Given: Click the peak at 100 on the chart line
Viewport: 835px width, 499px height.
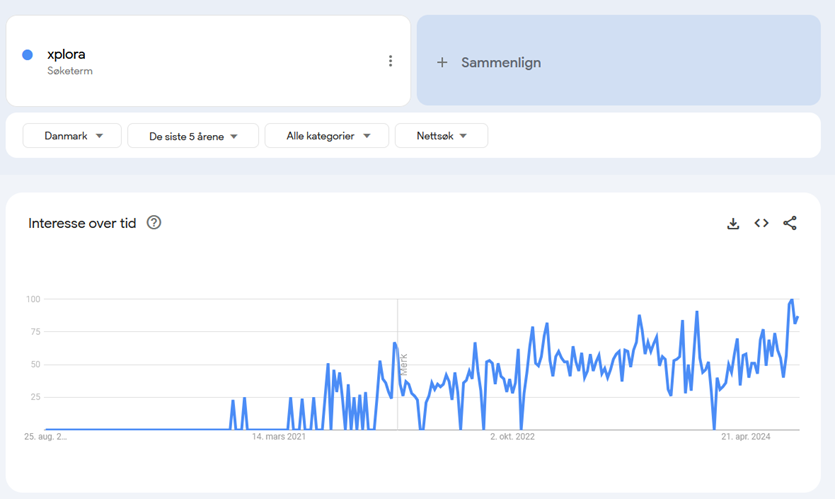Looking at the screenshot, I should pos(792,300).
